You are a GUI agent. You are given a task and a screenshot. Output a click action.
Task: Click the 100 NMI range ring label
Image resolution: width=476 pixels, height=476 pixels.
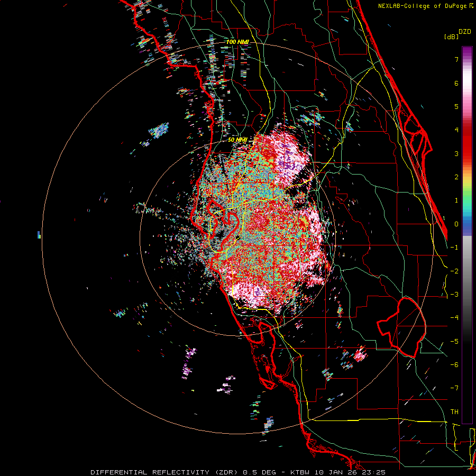[x=237, y=42]
